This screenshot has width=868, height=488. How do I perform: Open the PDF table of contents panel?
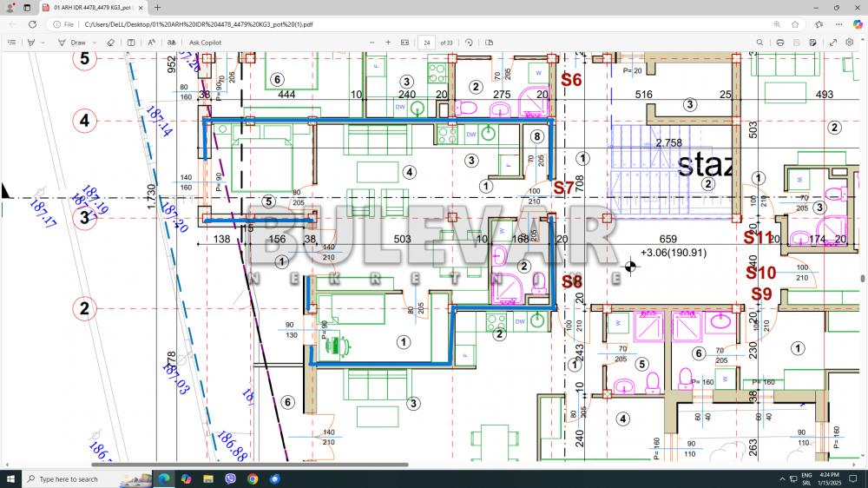pos(10,42)
